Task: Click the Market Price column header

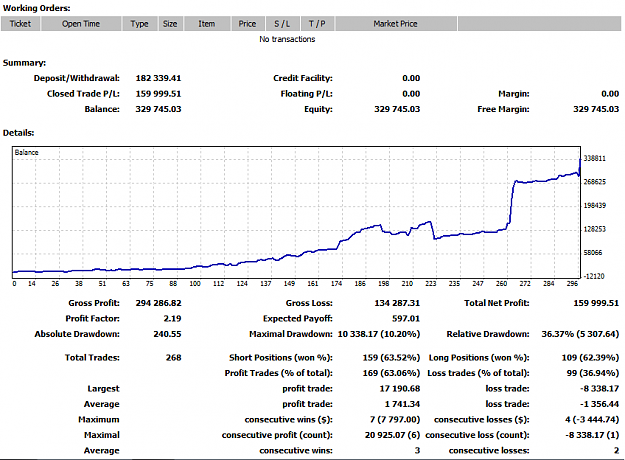Action: tap(395, 24)
